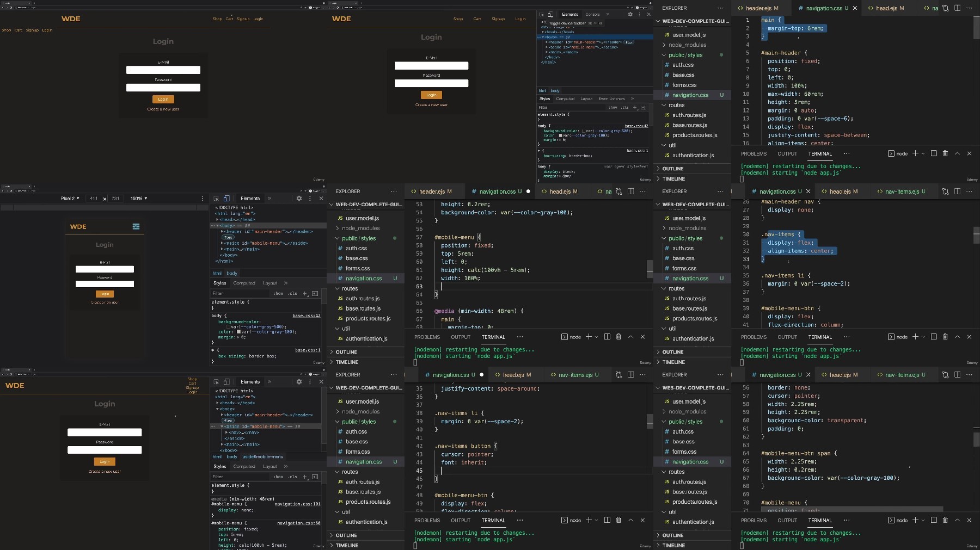
Task: Kill terminal in the VS Code window showing '@media (min-width: 48rem)'
Action: coord(618,337)
